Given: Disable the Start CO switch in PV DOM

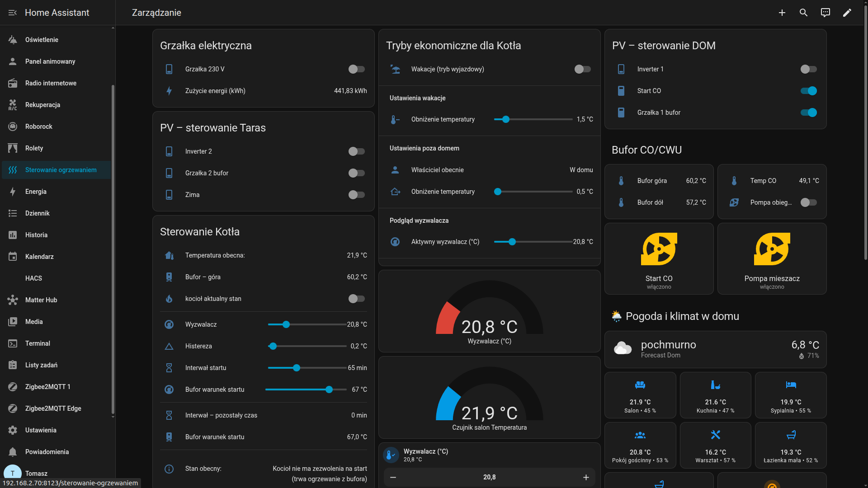Looking at the screenshot, I should 808,91.
